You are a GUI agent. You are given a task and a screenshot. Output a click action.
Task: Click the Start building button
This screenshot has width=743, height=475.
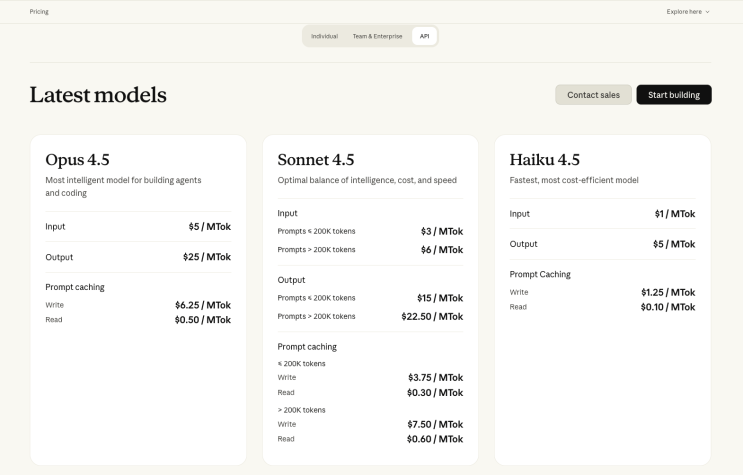(x=674, y=95)
